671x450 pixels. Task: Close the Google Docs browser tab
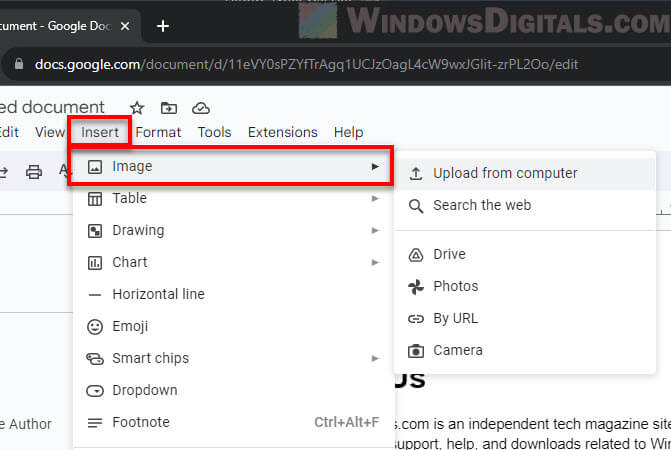tap(125, 26)
